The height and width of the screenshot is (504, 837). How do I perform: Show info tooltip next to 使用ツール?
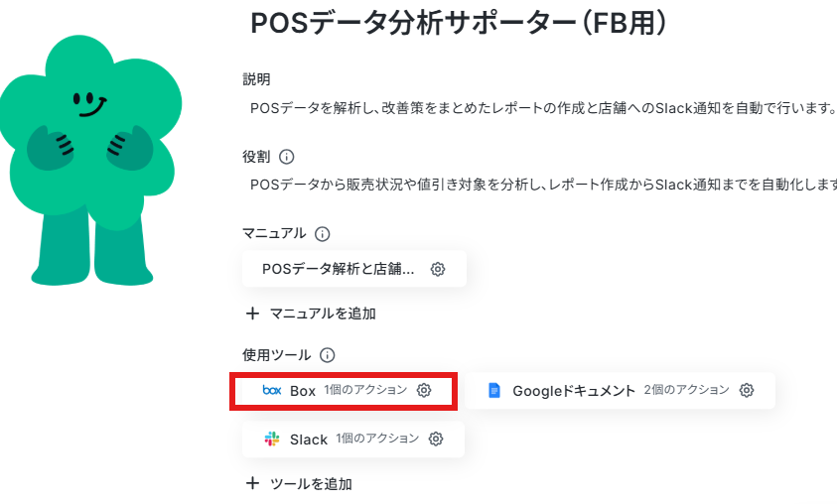click(x=328, y=355)
